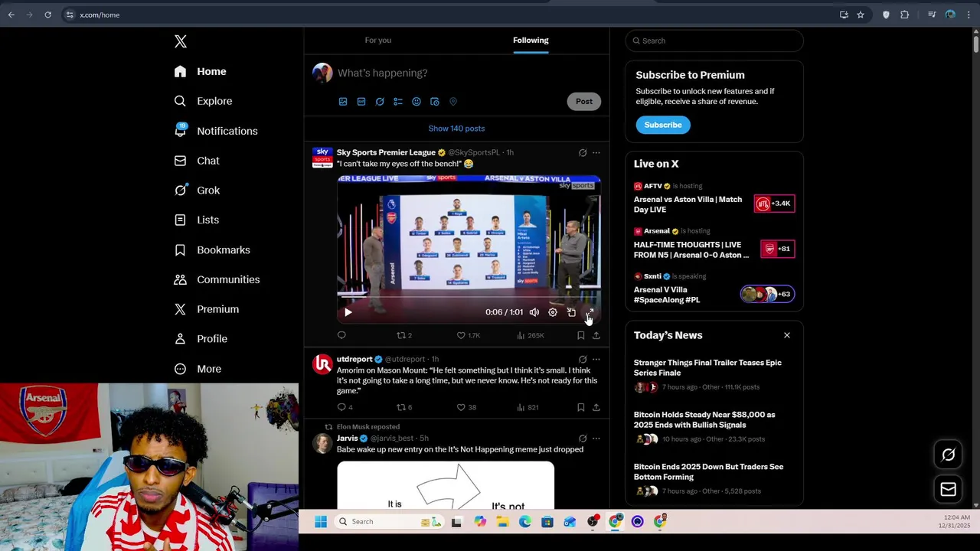The image size is (980, 551).
Task: Click the Subscribe button
Action: (x=663, y=125)
